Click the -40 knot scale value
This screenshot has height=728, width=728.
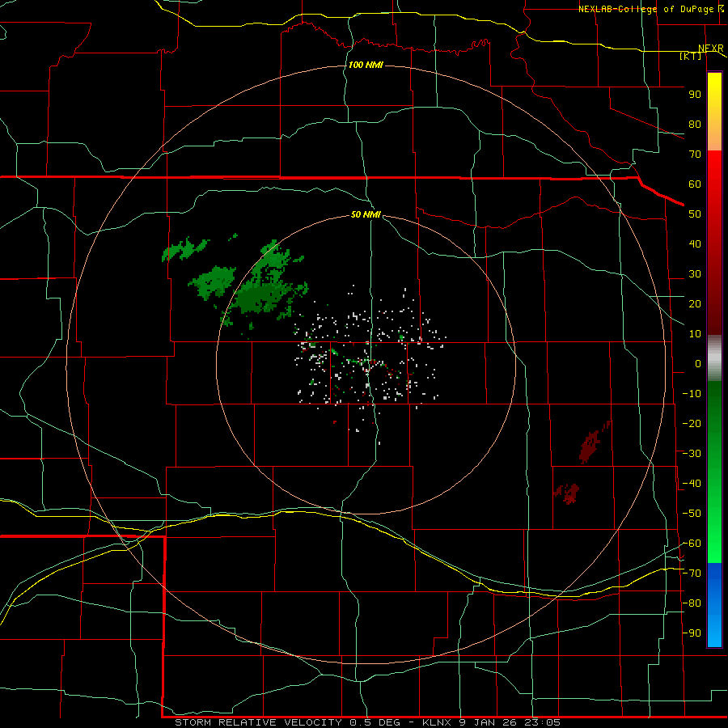692,484
